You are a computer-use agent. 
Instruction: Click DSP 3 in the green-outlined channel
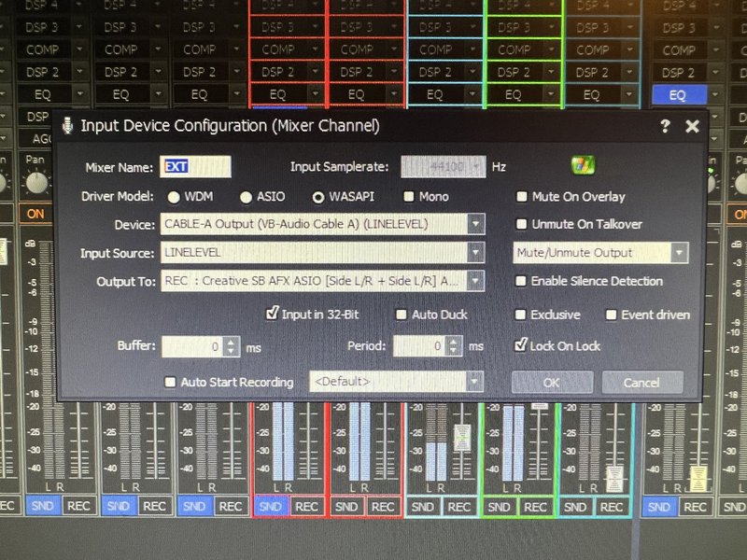tap(514, 27)
